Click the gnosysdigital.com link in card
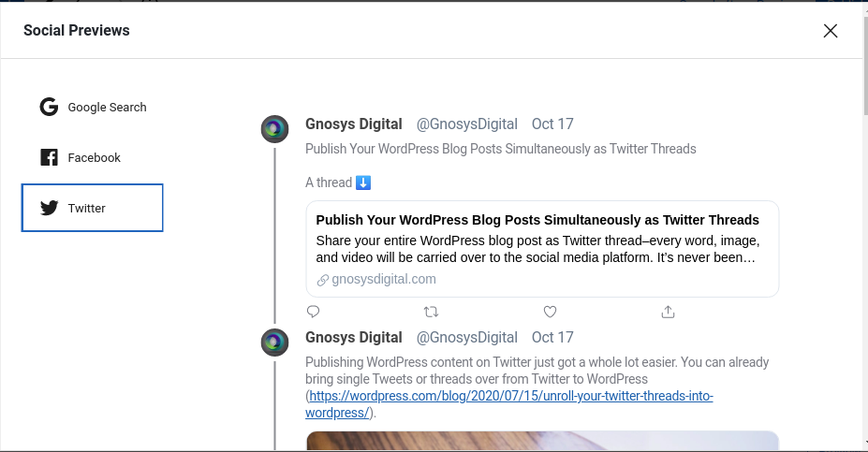This screenshot has height=452, width=868. 384,279
